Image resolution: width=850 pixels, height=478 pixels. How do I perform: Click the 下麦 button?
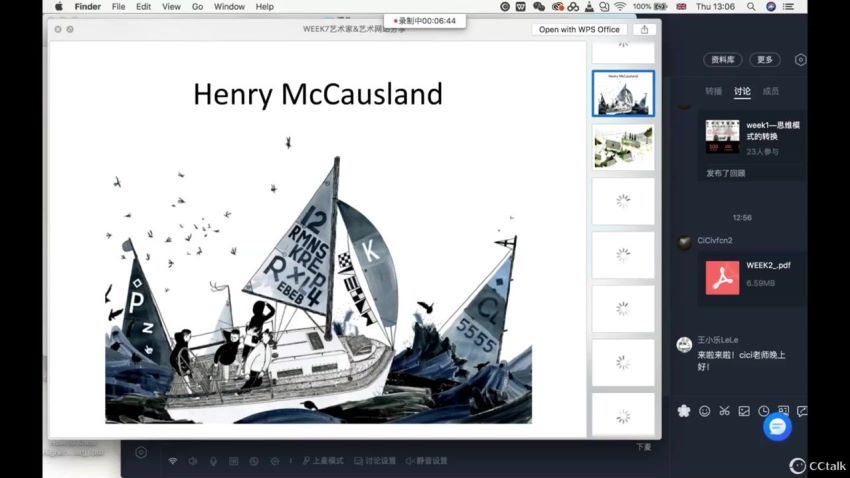pyautogui.click(x=643, y=447)
